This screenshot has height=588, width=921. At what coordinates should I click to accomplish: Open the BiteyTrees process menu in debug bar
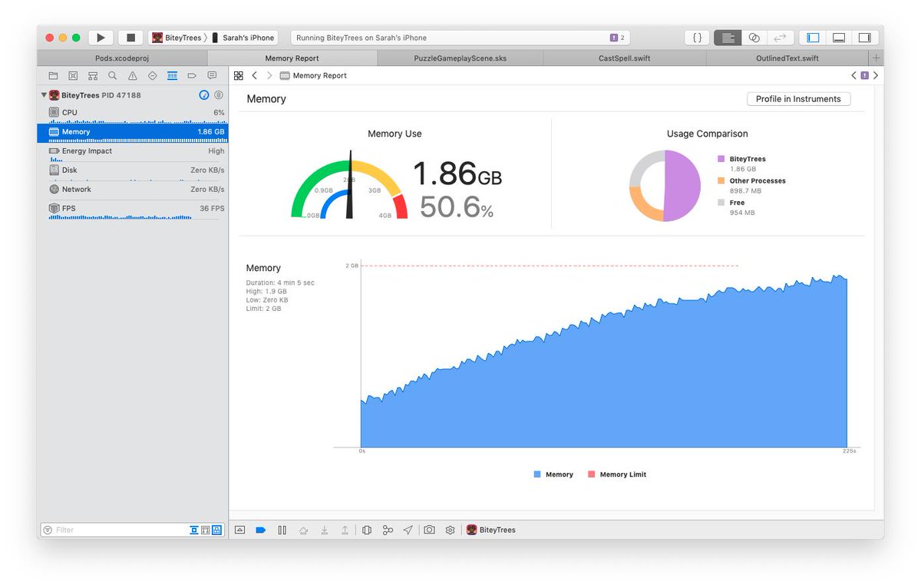[491, 530]
